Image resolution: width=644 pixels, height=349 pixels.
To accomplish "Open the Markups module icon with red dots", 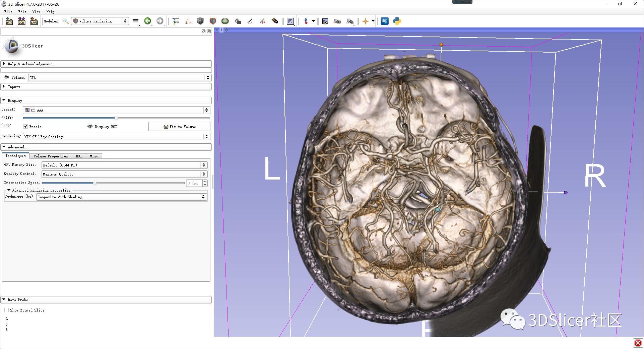I will point(188,21).
